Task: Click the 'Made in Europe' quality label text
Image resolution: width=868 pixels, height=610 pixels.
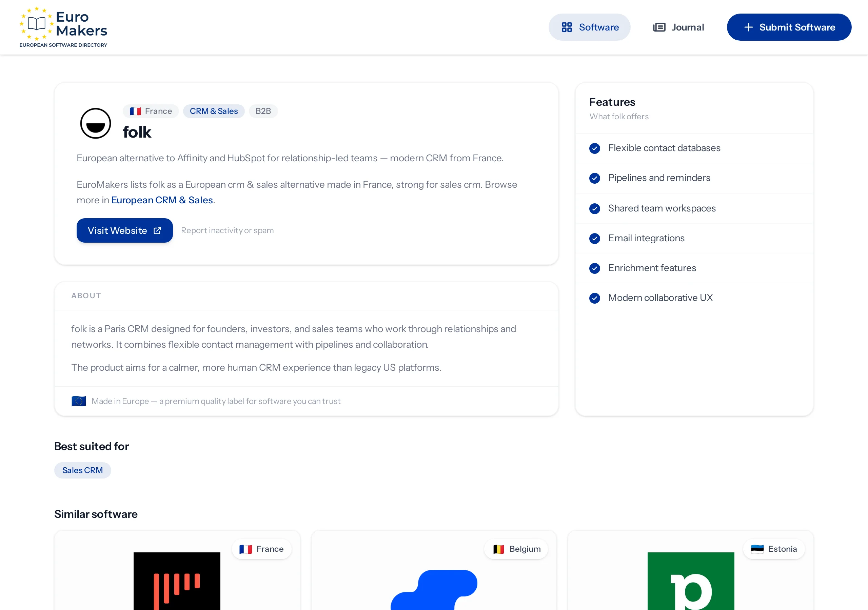Action: (x=216, y=401)
